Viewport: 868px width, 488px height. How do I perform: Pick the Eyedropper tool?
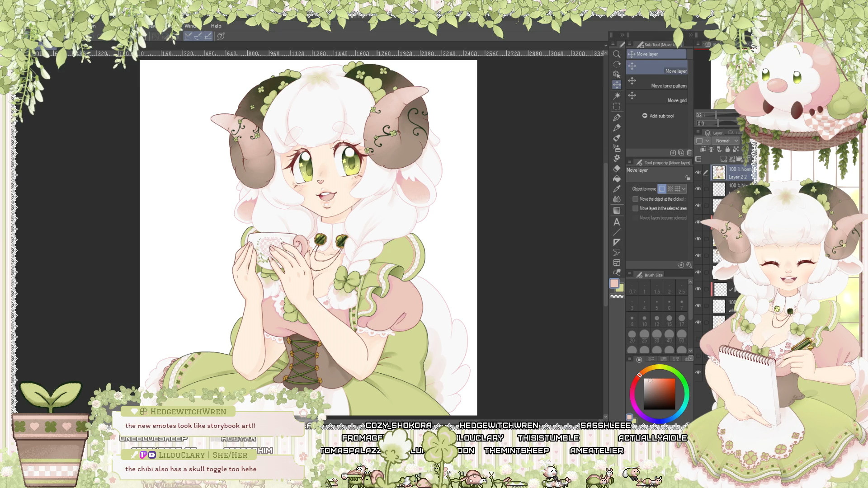tap(617, 189)
